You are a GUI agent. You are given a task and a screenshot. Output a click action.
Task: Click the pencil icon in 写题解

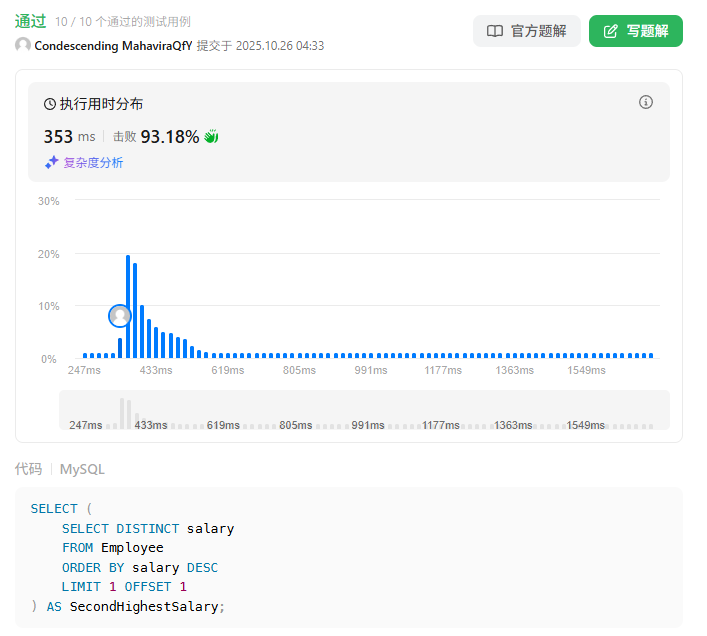tap(611, 31)
